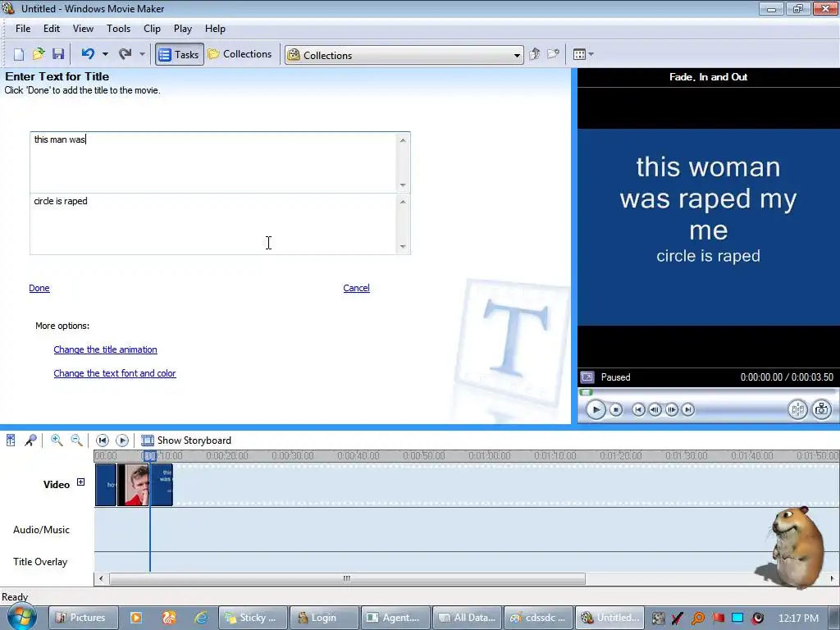Show the Collections pane button
Image resolution: width=840 pixels, height=630 pixels.
[x=240, y=54]
